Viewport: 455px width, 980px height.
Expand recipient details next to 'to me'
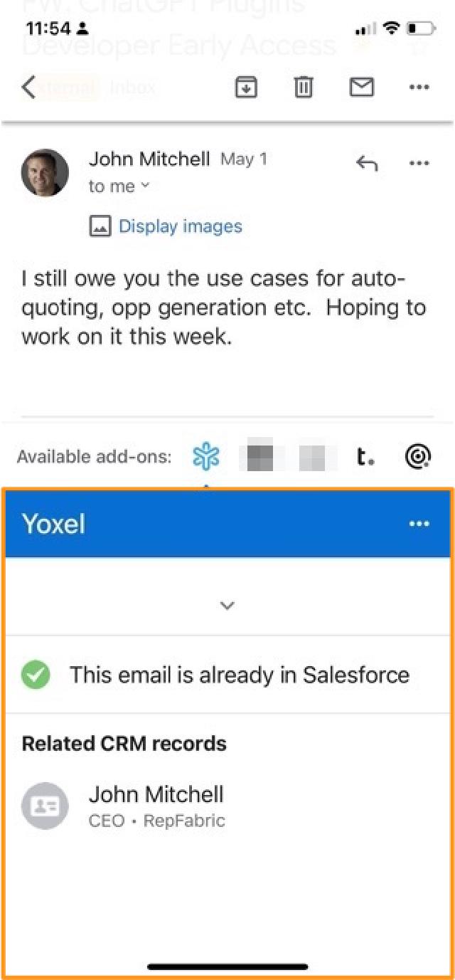(x=145, y=186)
